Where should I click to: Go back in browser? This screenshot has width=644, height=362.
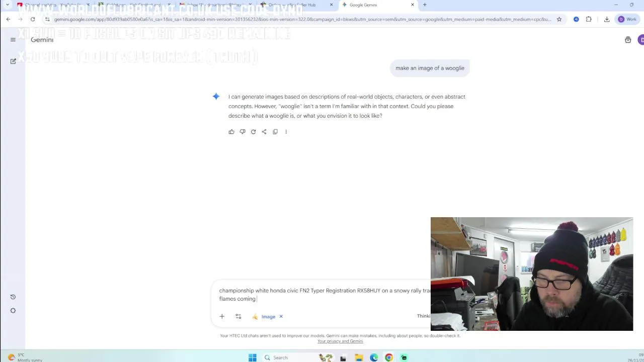click(8, 19)
